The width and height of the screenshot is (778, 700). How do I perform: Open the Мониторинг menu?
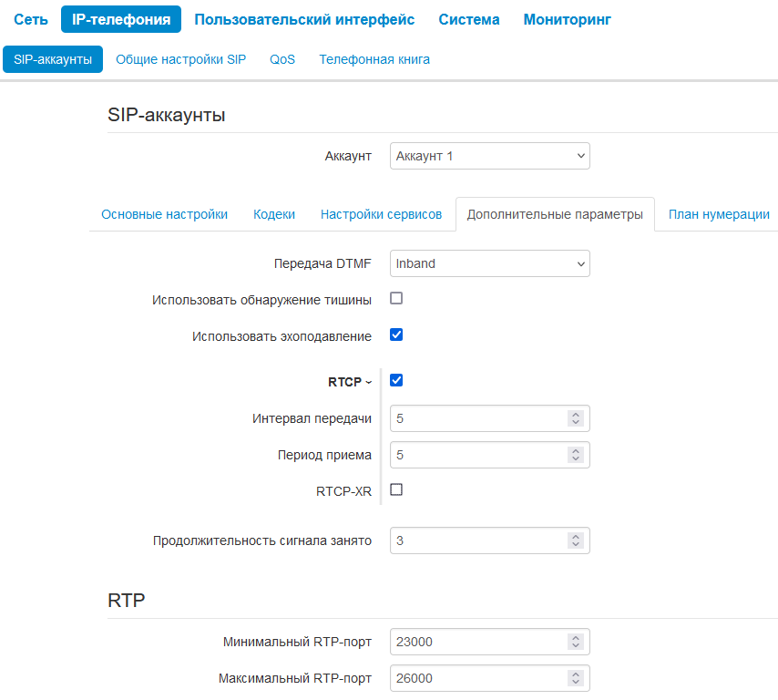[567, 19]
